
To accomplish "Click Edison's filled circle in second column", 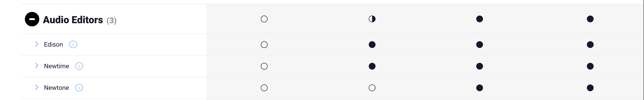I will pyautogui.click(x=372, y=45).
